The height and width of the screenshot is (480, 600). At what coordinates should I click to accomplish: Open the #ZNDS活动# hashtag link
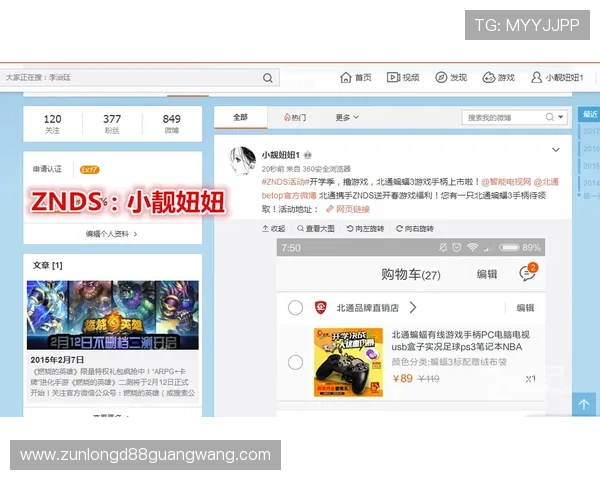[x=285, y=182]
